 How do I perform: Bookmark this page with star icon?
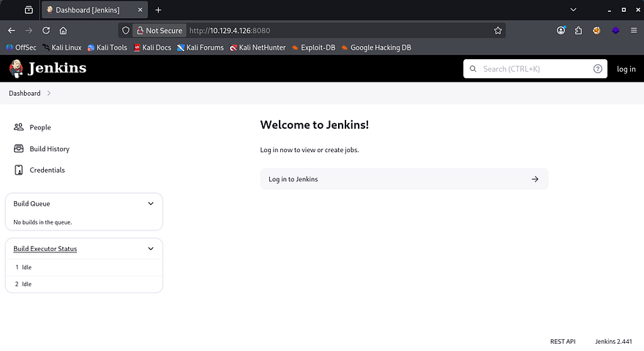(498, 31)
